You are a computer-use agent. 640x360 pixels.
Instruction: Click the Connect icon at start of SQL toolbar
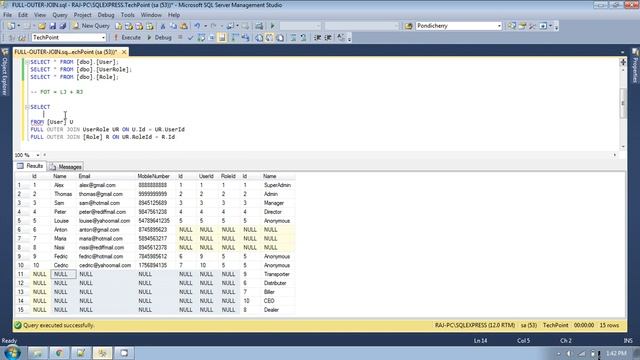click(x=11, y=38)
